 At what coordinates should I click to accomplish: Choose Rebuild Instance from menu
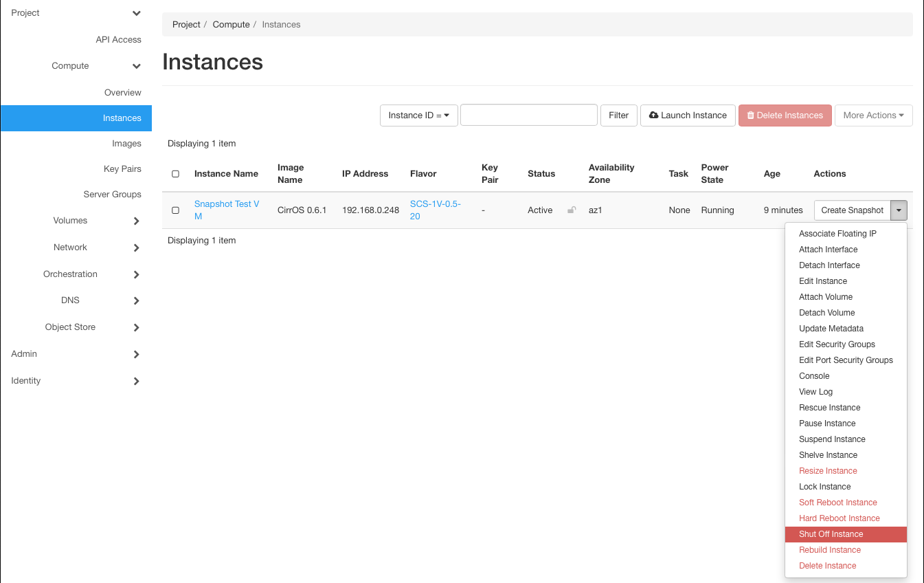coord(846,550)
